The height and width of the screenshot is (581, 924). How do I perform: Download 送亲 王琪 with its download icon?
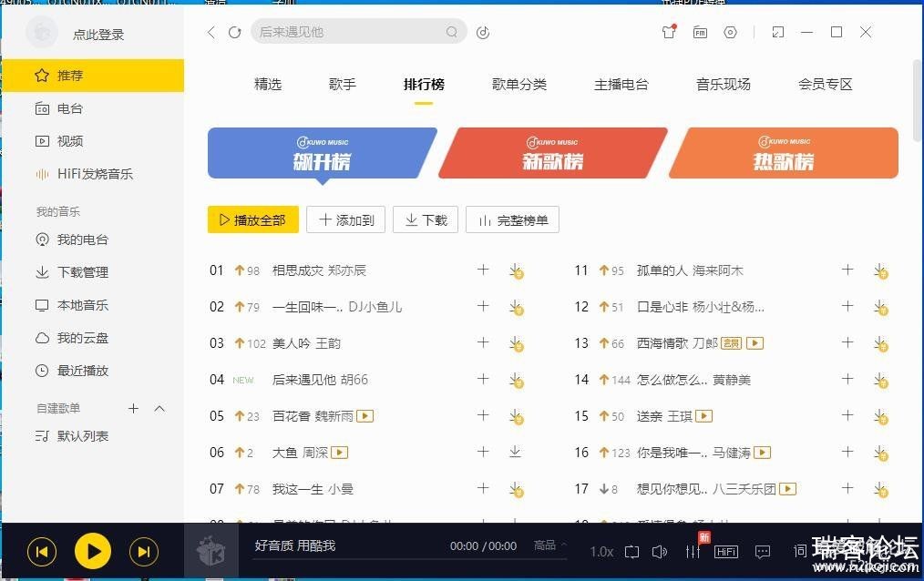point(881,417)
